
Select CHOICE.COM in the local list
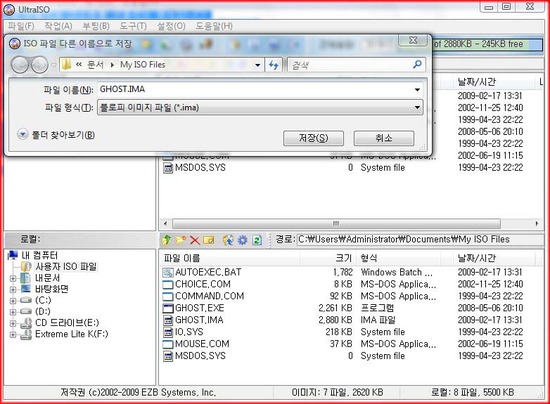(203, 284)
